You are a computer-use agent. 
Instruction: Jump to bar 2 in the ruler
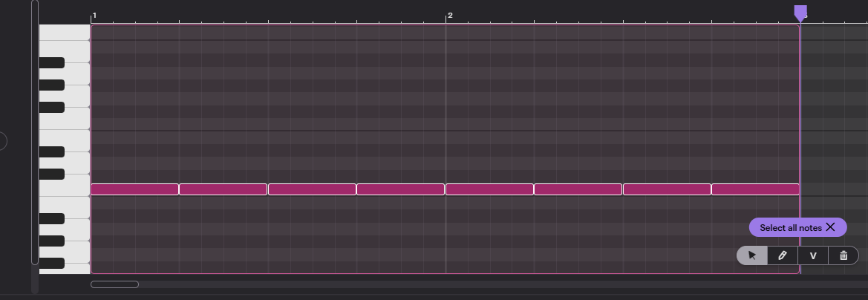449,16
